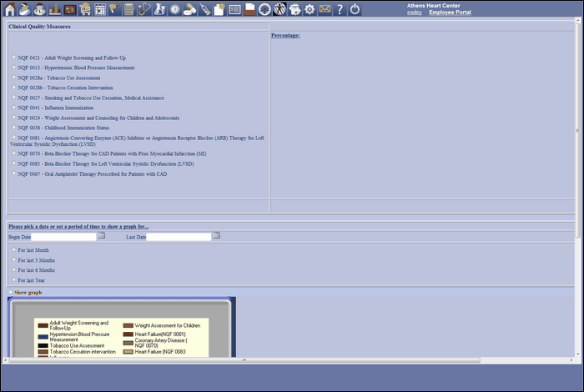
Task: Select NQF 0027 Smoking Cessation radio
Action: 14,97
